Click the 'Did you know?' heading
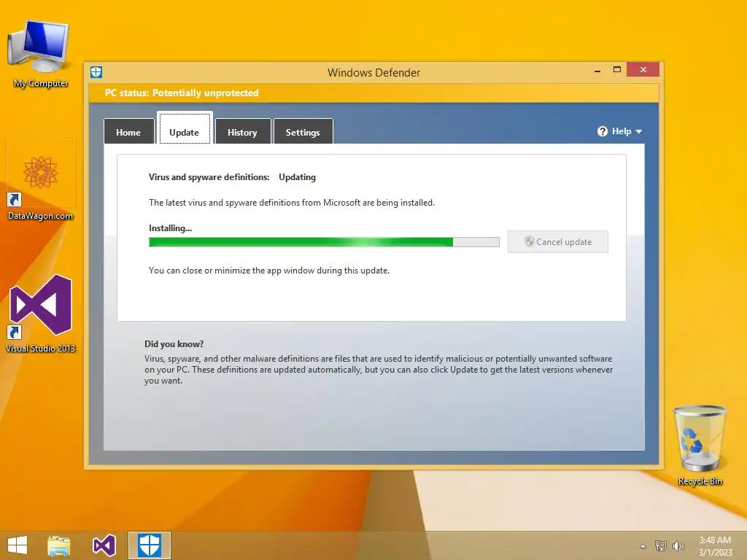 174,344
